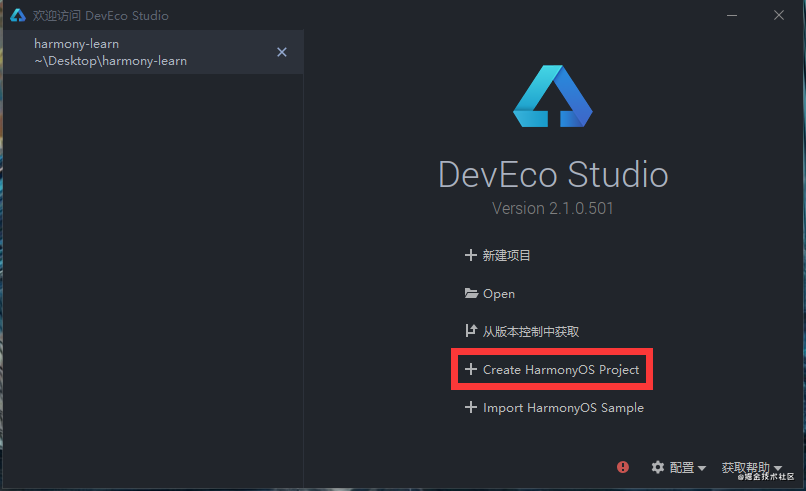Click the folder icon beside Open
Image resolution: width=806 pixels, height=491 pixels.
(x=471, y=293)
